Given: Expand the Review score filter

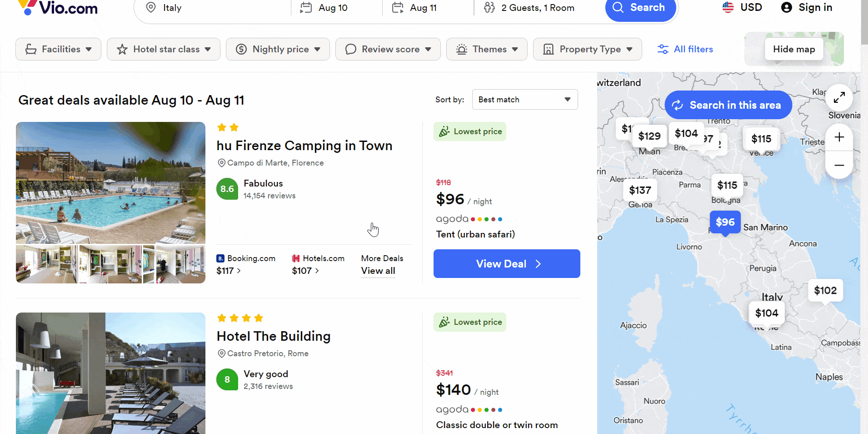Looking at the screenshot, I should tap(388, 49).
